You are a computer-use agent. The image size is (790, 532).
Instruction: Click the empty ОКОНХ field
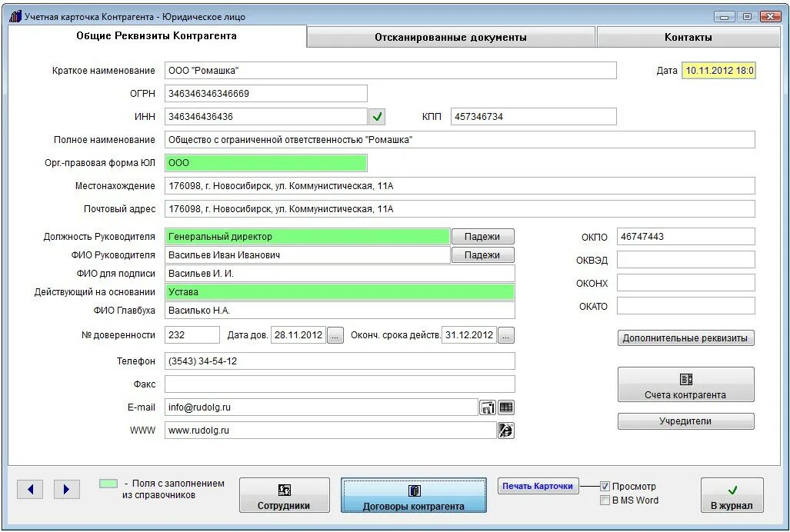click(x=685, y=283)
